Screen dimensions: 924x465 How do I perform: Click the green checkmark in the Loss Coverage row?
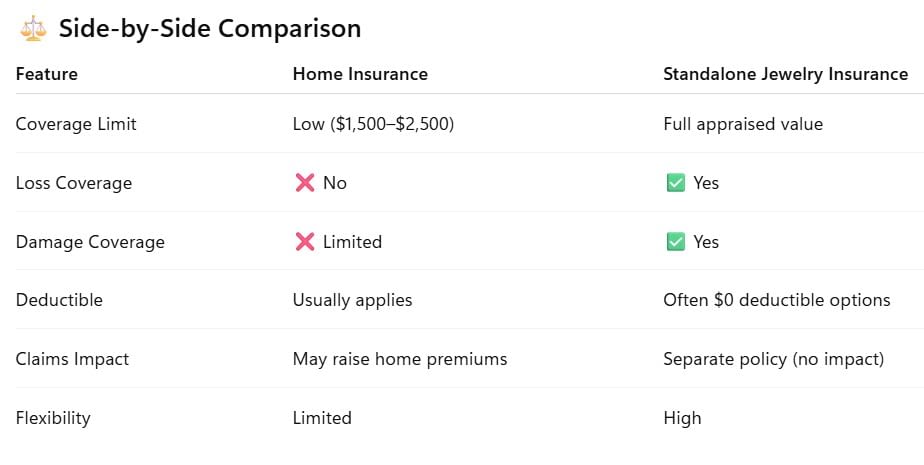[675, 183]
